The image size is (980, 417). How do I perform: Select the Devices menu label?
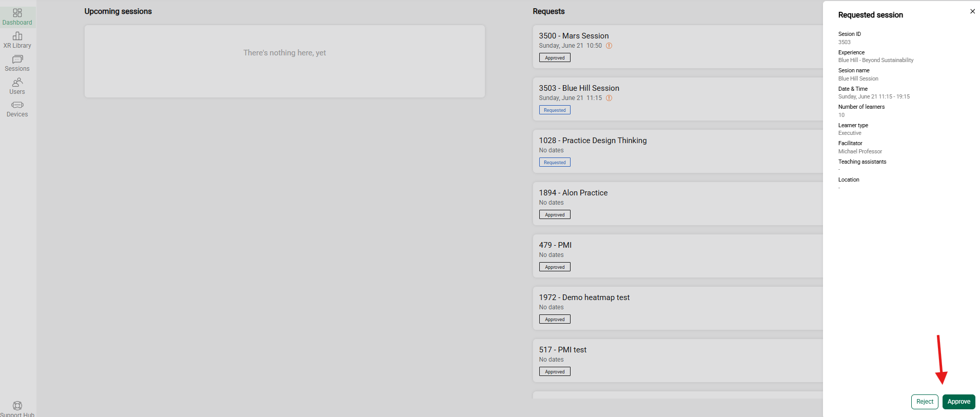[x=17, y=114]
